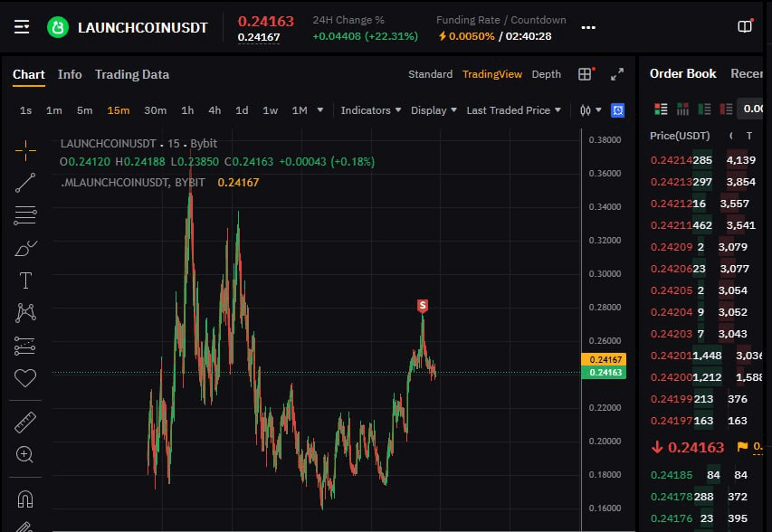Viewport: 772px width, 532px height.
Task: Select the Fibonacci retracement lines tool
Action: point(25,215)
